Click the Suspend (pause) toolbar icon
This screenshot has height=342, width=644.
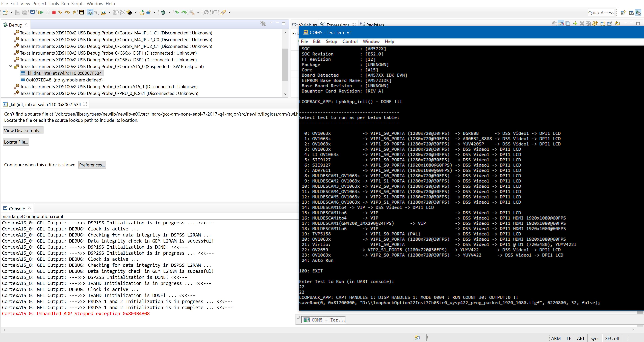(47, 12)
